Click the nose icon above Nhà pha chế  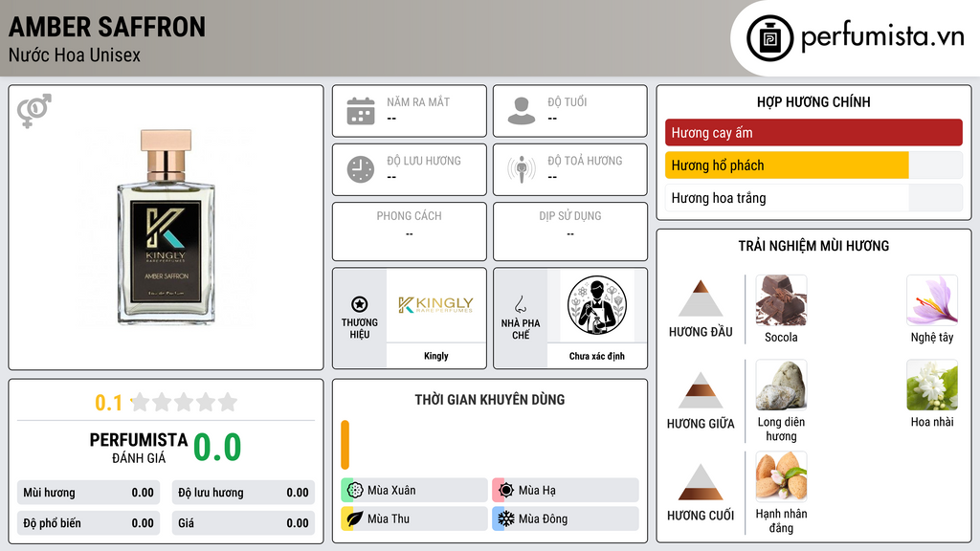tap(520, 304)
